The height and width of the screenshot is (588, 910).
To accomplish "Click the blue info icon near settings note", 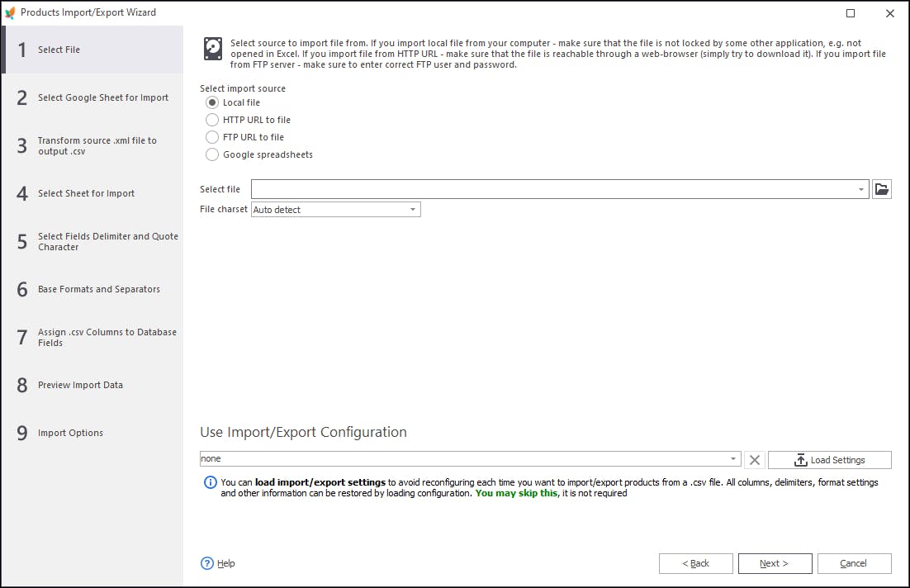I will tap(210, 482).
